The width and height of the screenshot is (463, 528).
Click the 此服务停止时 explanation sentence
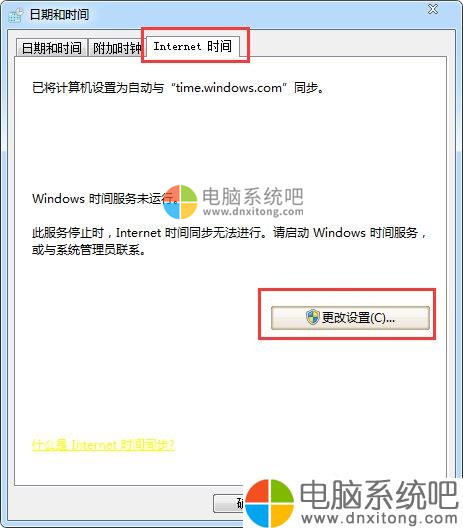coord(229,233)
